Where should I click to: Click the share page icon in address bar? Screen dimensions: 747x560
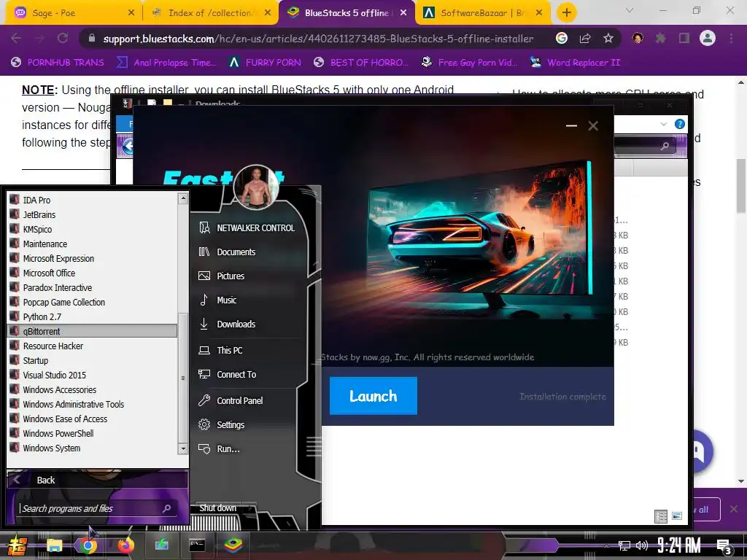[x=585, y=39]
